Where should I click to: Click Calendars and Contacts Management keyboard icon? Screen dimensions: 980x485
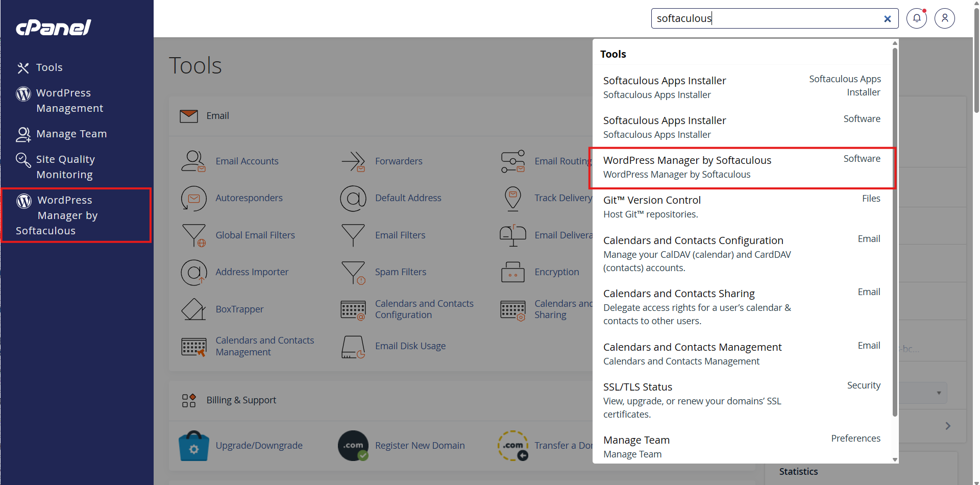point(194,347)
